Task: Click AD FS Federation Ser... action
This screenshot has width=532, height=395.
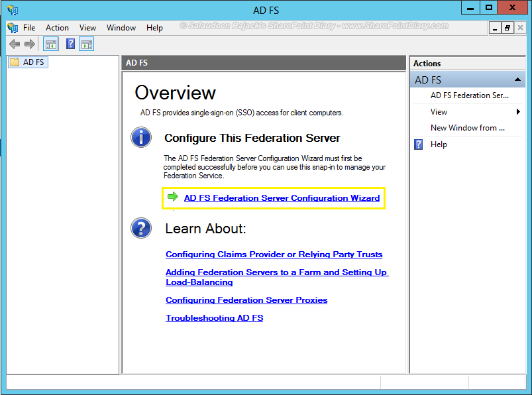Action: (470, 95)
